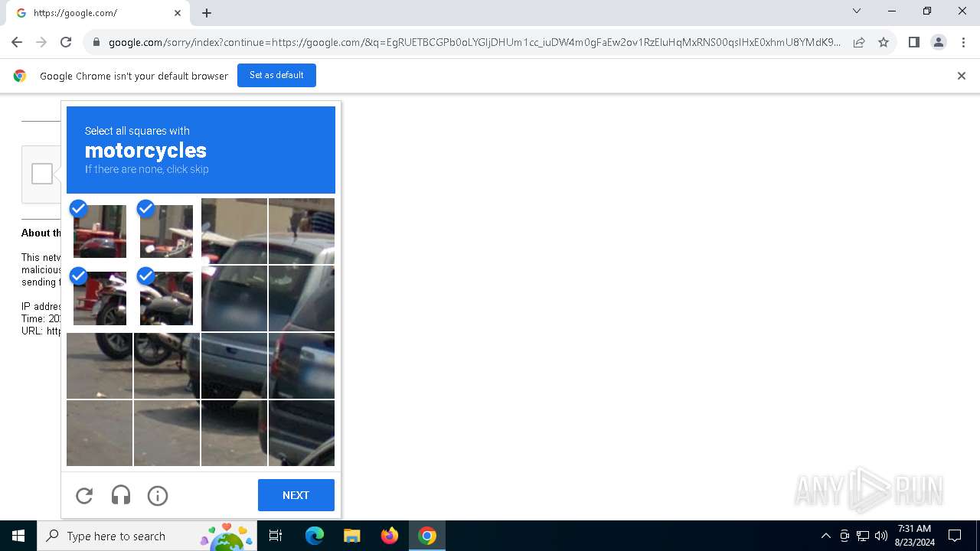
Task: Focus the address bar URL
Action: point(475,42)
